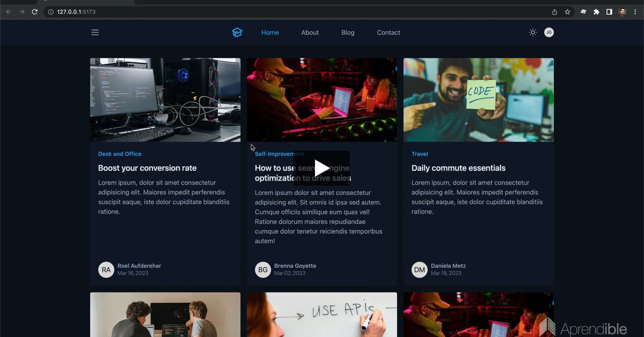The height and width of the screenshot is (337, 644).
Task: Open the Chrome profile avatar
Action: (623, 12)
